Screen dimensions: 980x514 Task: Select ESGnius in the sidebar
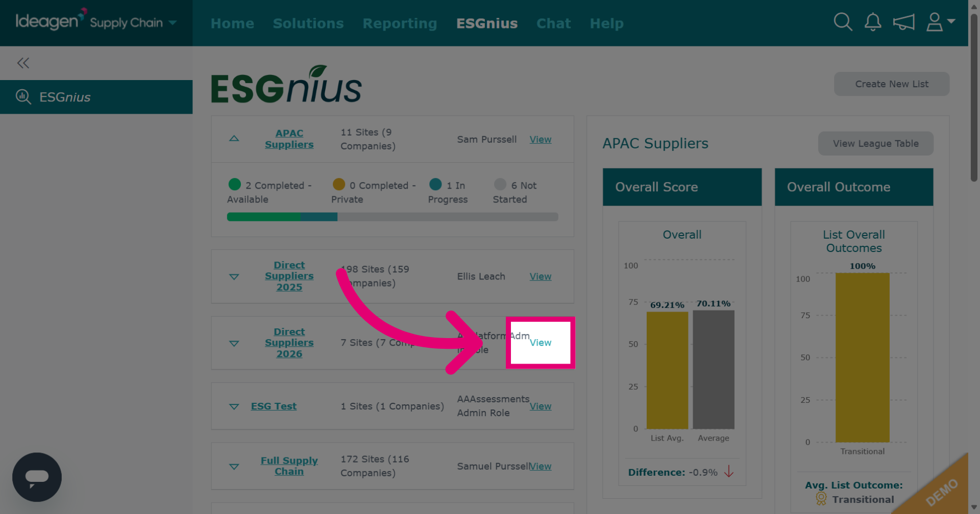coord(96,97)
